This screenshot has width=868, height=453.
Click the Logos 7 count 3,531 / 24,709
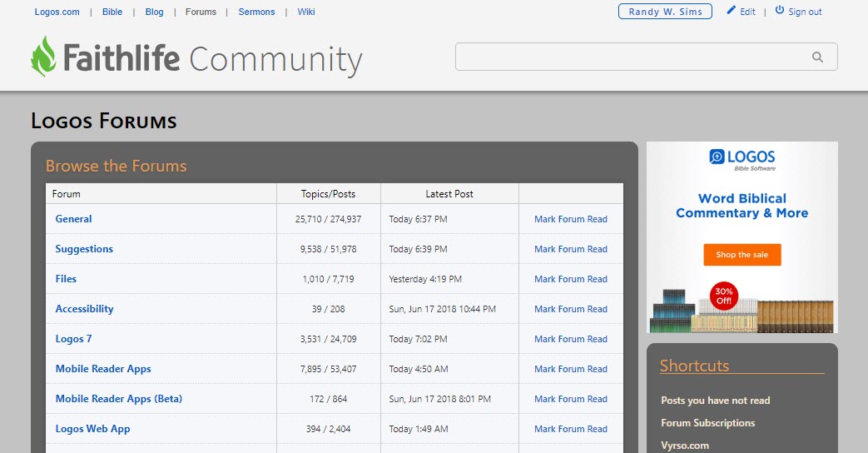(x=328, y=339)
